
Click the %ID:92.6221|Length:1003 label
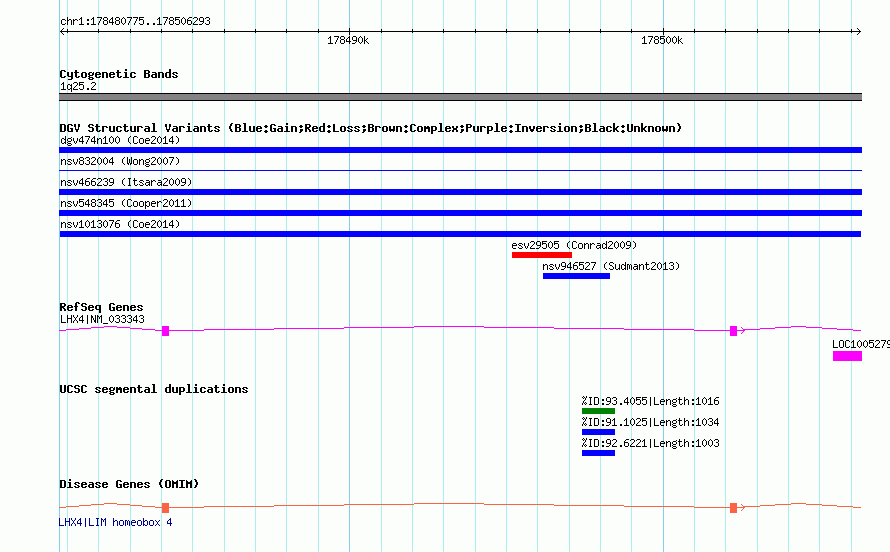(x=650, y=443)
